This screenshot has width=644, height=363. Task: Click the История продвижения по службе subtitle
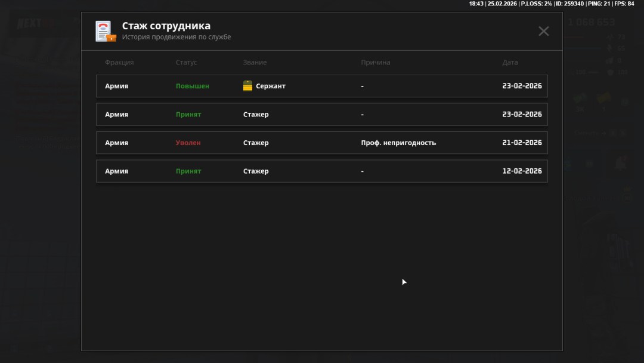177,37
